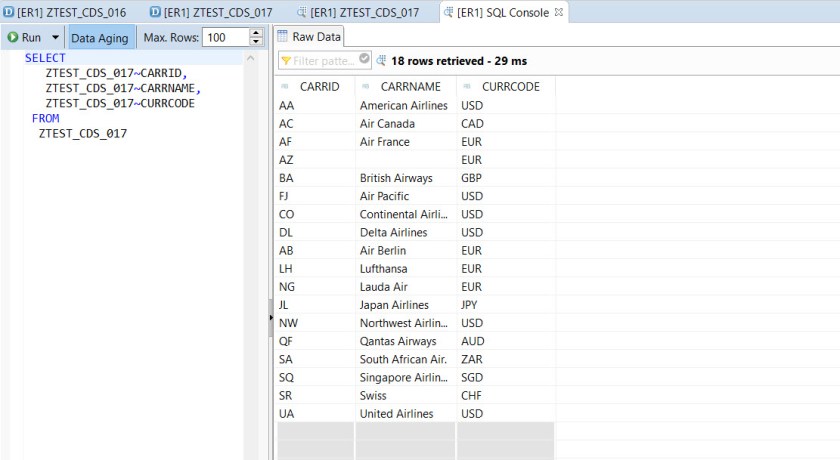Select the Northwest Airlin... cell

point(406,323)
